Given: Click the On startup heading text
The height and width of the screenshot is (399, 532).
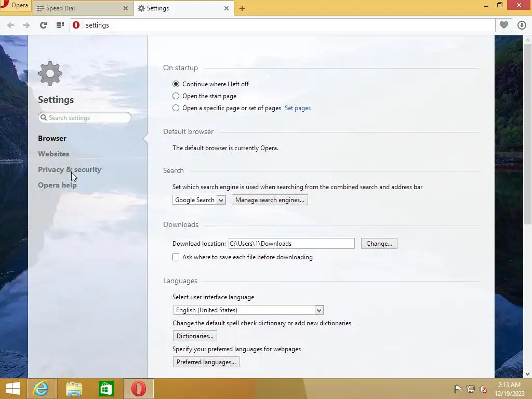Looking at the screenshot, I should [x=180, y=68].
